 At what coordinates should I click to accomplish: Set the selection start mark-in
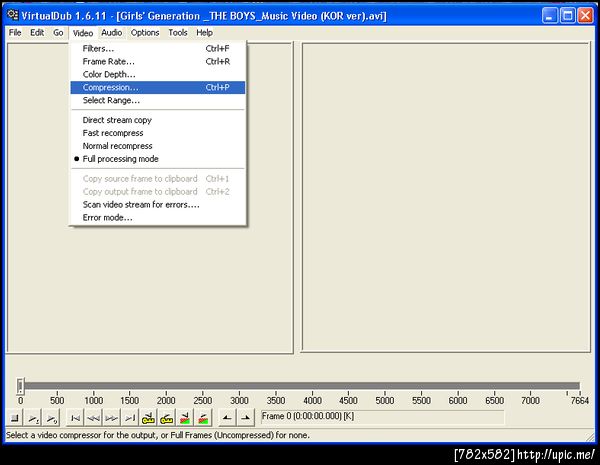(x=227, y=418)
